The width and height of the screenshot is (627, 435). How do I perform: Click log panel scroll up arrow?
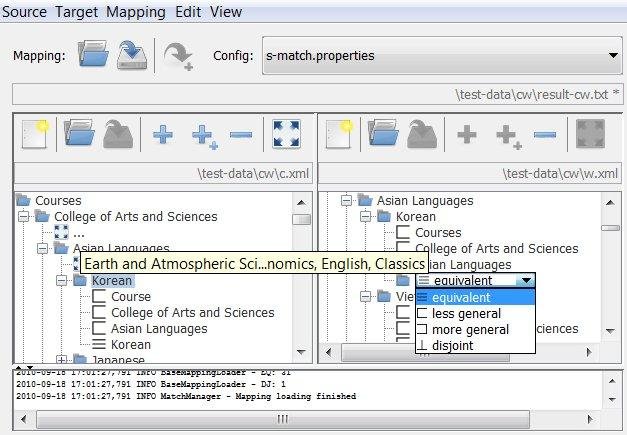(612, 381)
